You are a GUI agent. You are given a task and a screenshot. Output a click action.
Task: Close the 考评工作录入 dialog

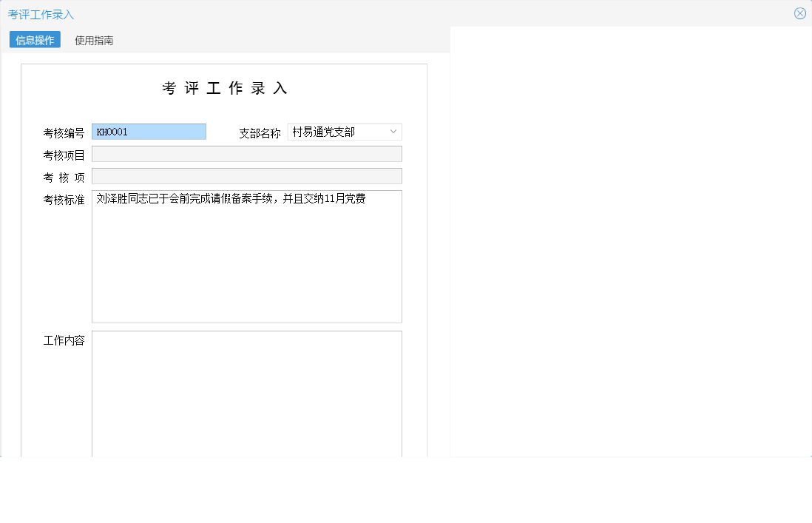[x=799, y=13]
